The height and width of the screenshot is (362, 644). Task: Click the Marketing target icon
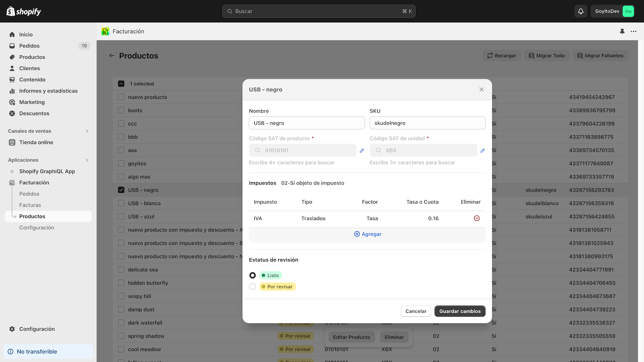[12, 102]
